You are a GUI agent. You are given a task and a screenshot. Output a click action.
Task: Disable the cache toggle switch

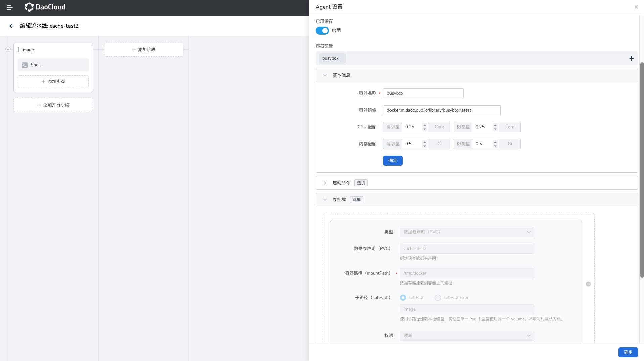[x=322, y=31]
